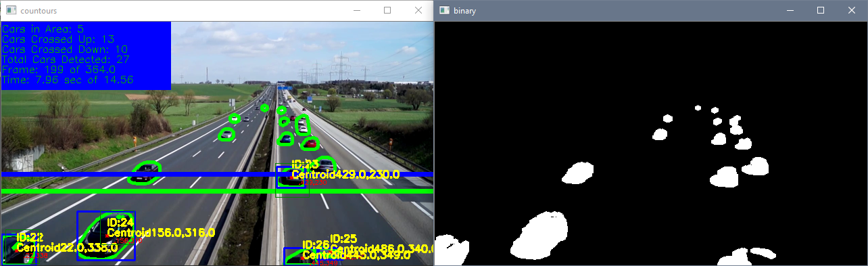Click the Total Cars Detected: 27 text
The height and width of the screenshot is (266, 868).
[66, 60]
